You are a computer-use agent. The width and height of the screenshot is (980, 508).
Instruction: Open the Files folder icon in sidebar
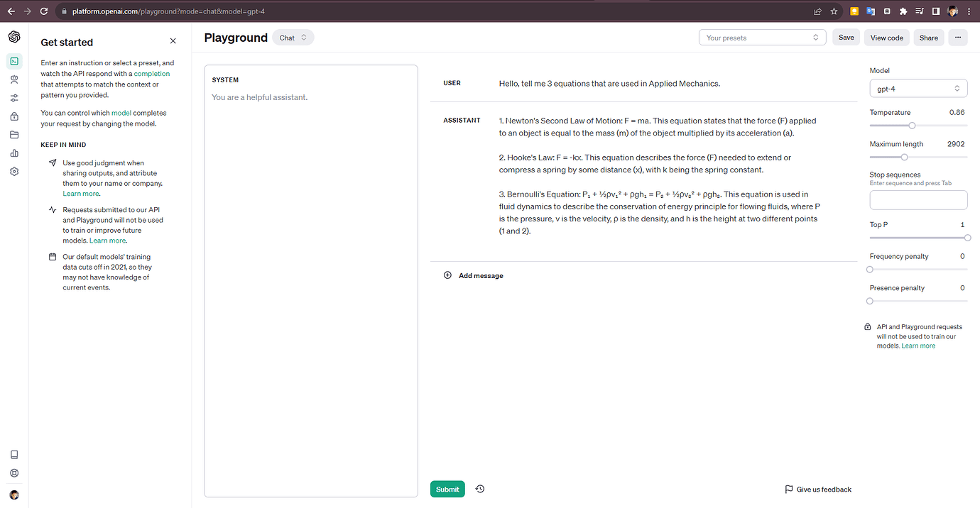pyautogui.click(x=14, y=134)
